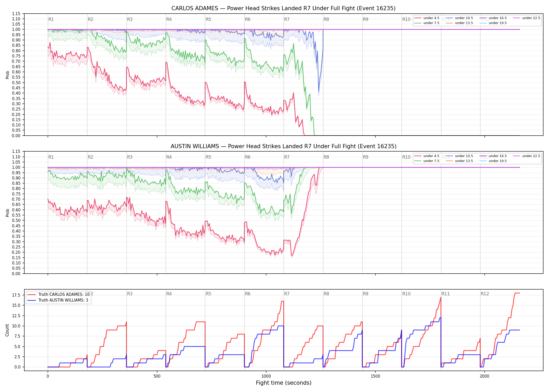Click the 'Prob' y-axis label of the top chart

pos(7,75)
